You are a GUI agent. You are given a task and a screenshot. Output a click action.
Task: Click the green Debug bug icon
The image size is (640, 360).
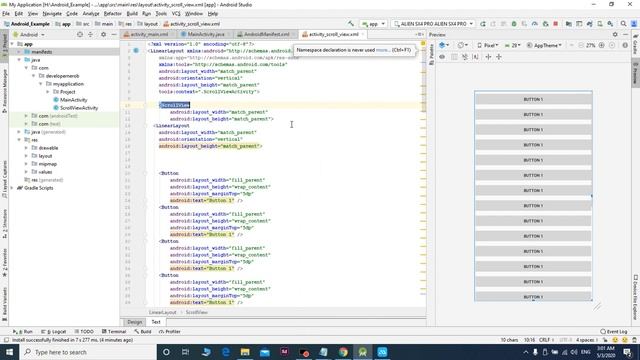514,24
